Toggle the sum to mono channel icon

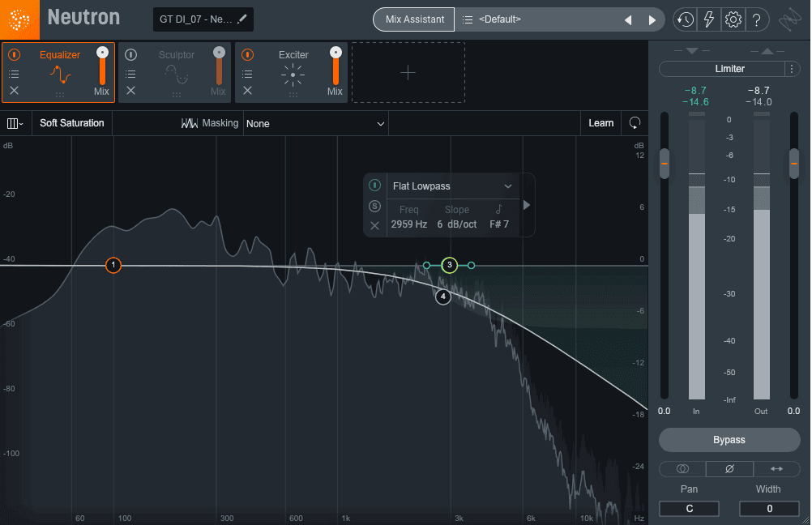(x=682, y=468)
